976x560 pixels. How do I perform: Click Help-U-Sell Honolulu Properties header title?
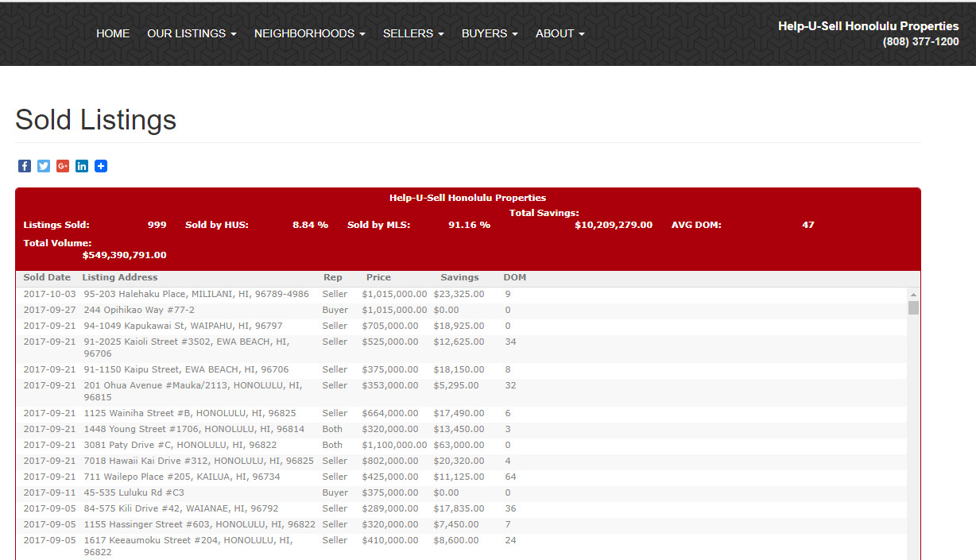[x=869, y=26]
